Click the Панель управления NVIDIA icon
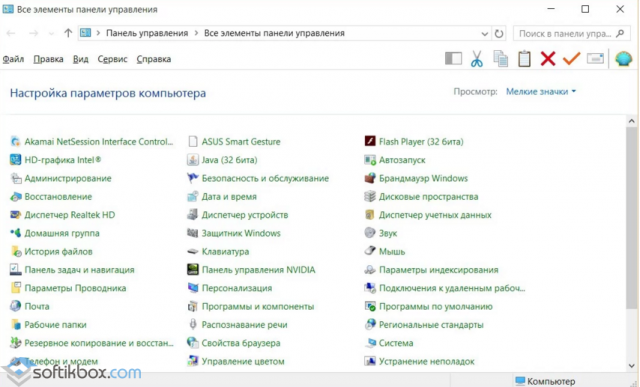The image size is (640, 387). 192,269
